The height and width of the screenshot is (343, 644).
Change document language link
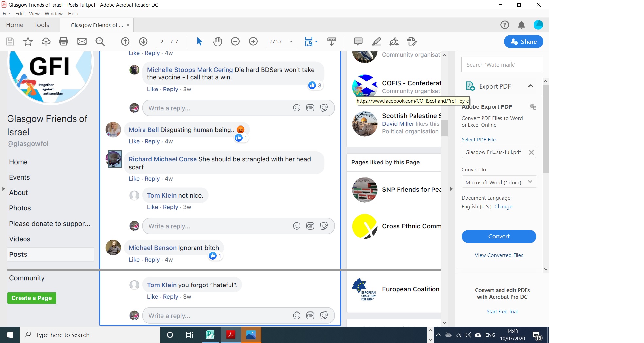[x=503, y=207]
